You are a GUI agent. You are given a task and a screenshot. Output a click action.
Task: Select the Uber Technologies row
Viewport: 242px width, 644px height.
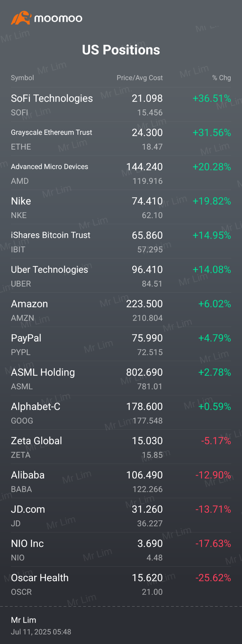pos(121,276)
